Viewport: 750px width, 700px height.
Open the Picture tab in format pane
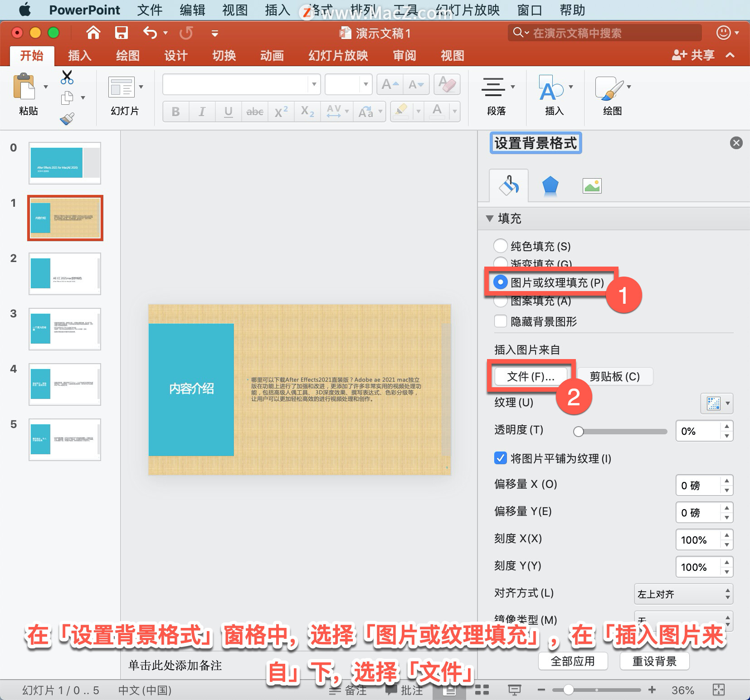click(592, 185)
